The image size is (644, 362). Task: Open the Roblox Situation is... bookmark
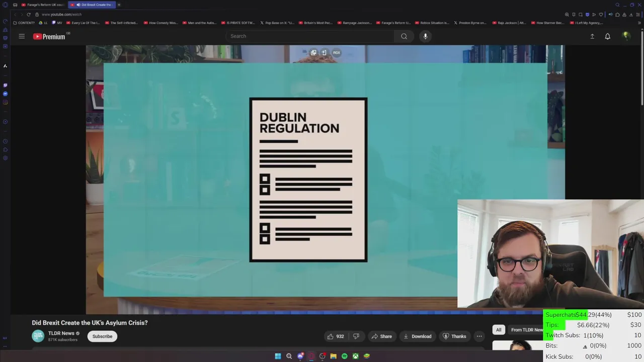(432, 23)
